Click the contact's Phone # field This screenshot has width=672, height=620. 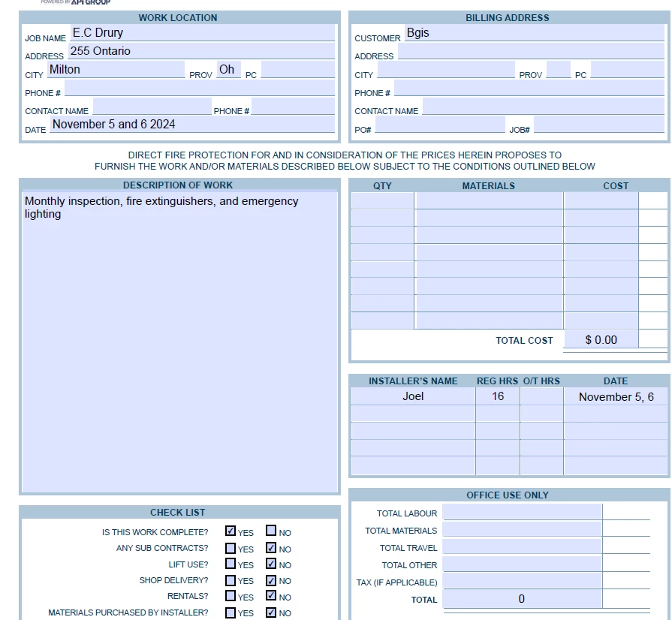coord(293,107)
